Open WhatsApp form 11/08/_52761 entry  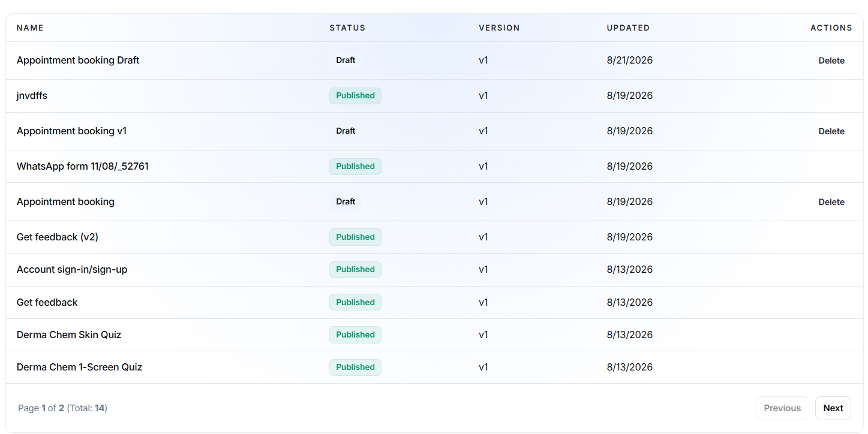tap(83, 166)
